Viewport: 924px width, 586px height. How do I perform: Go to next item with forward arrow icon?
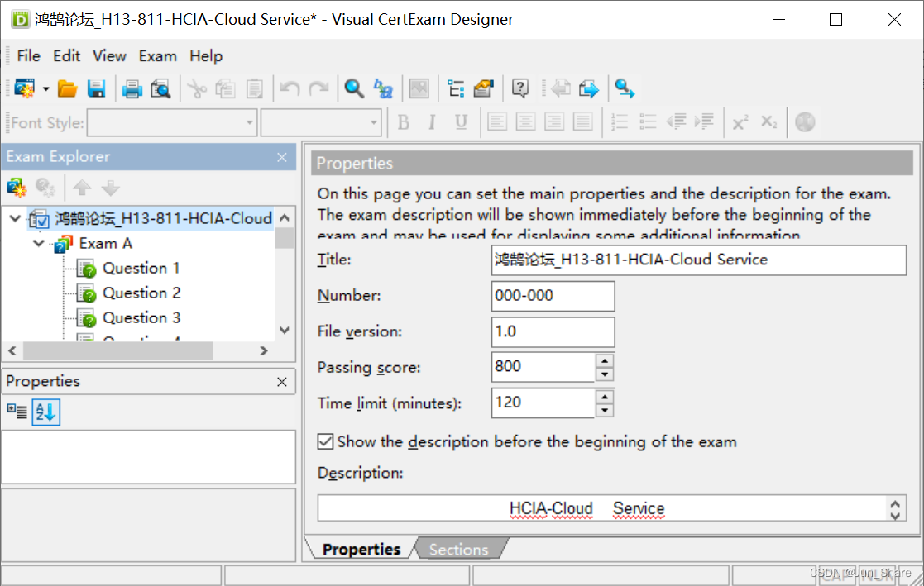[x=589, y=89]
